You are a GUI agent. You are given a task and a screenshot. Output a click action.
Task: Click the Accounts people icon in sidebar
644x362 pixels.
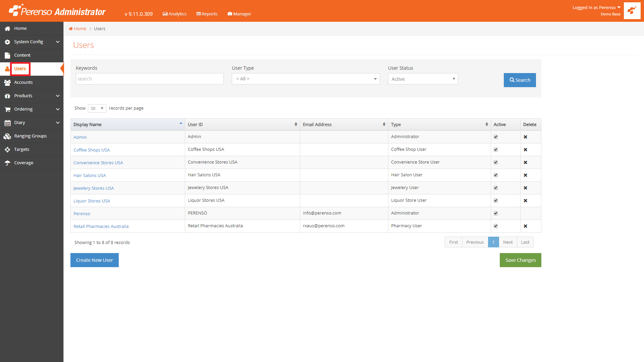pyautogui.click(x=7, y=82)
